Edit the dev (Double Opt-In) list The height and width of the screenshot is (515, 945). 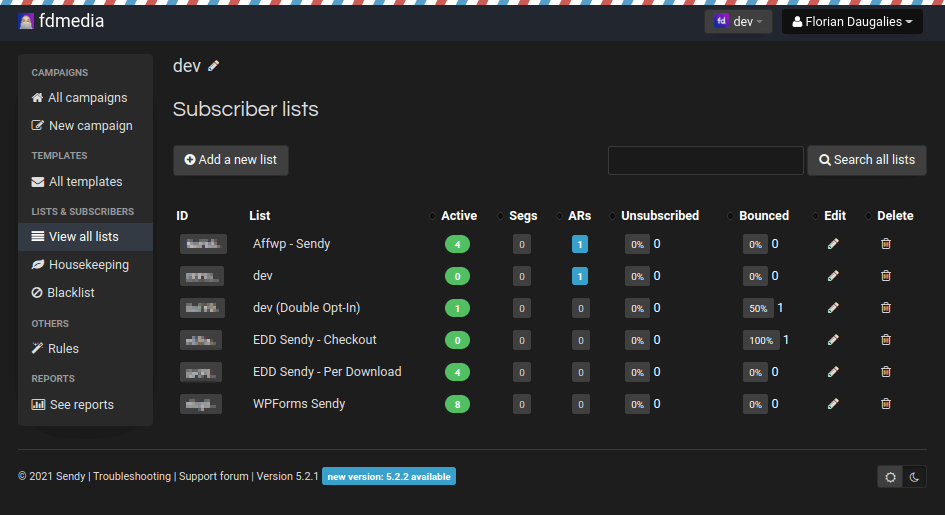point(833,308)
